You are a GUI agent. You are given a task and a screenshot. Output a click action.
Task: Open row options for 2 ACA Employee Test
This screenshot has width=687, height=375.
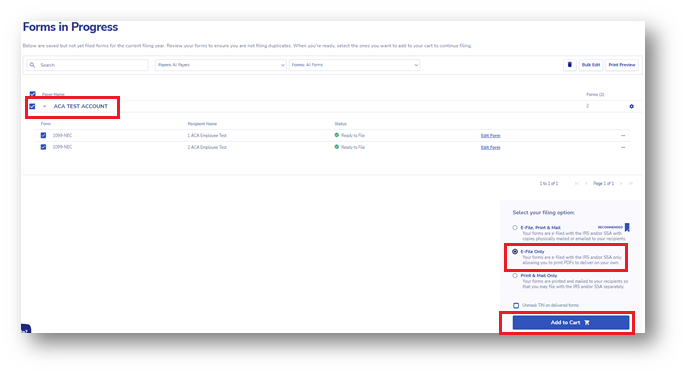coord(623,148)
